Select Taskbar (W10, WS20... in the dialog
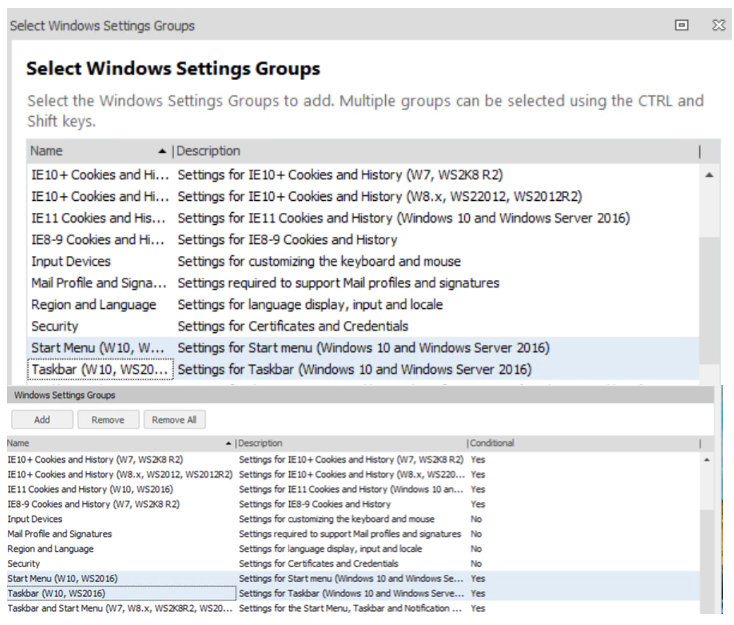 363,369
